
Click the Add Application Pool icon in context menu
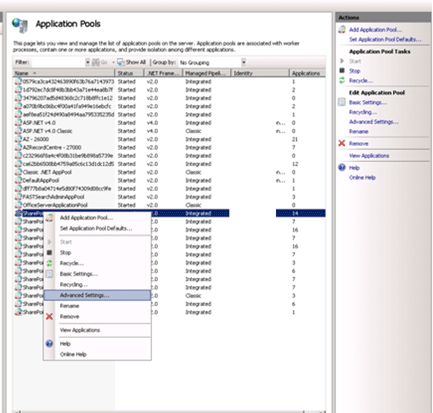point(49,218)
